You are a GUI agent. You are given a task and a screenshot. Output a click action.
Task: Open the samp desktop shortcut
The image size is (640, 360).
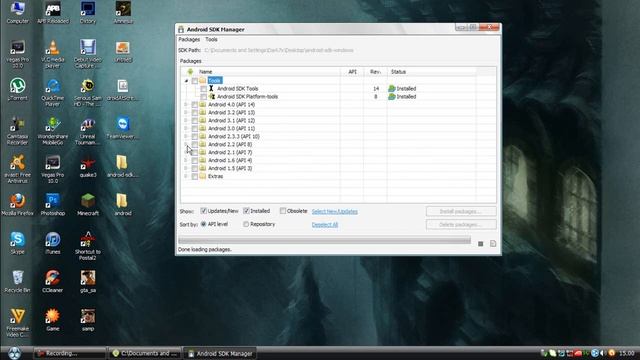(88, 320)
